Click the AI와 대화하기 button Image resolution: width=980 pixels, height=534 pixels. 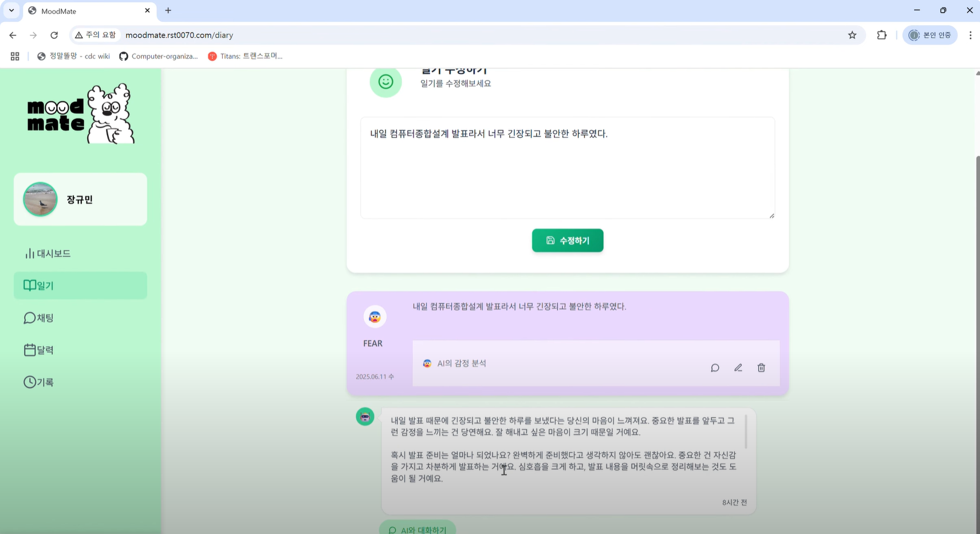tap(418, 529)
